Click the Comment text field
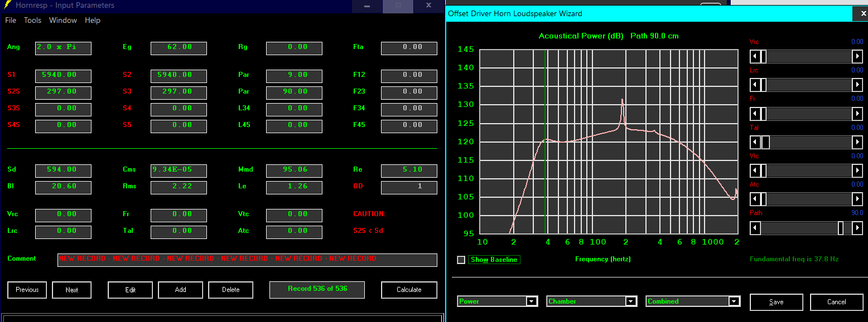This screenshot has width=868, height=322. coord(247,260)
